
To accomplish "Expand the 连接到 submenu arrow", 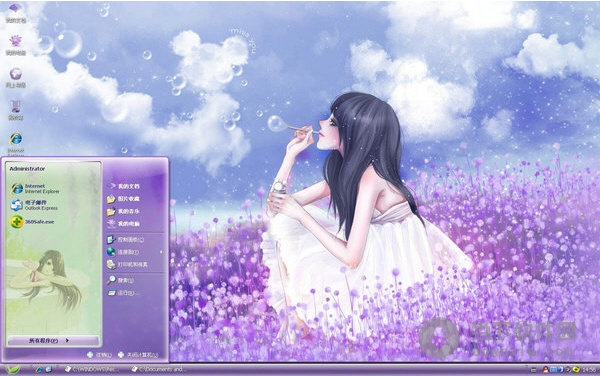I will pos(161,252).
